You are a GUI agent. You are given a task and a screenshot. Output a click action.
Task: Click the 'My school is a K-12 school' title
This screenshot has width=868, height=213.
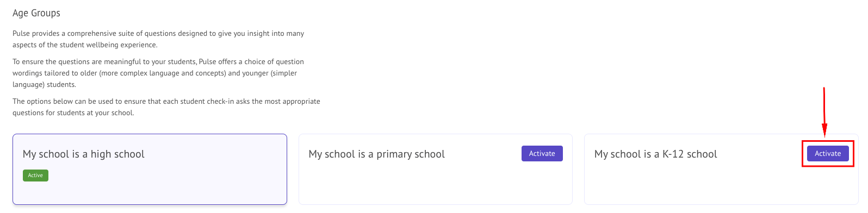(655, 154)
